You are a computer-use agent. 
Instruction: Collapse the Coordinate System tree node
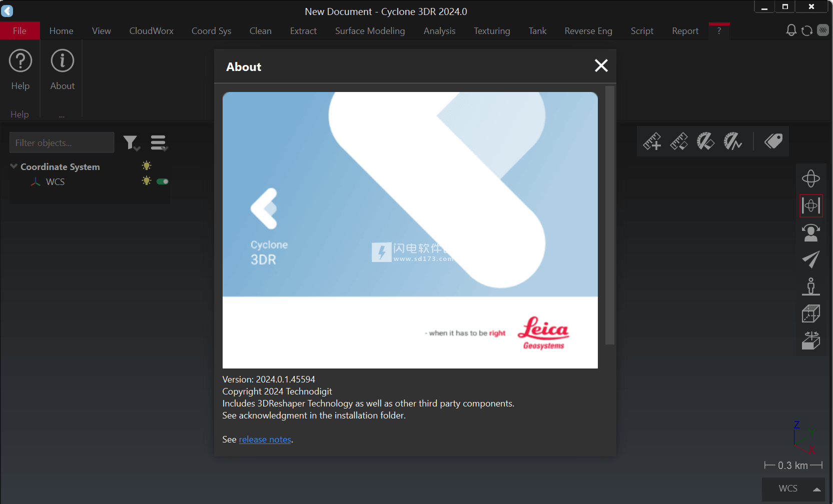pyautogui.click(x=14, y=166)
